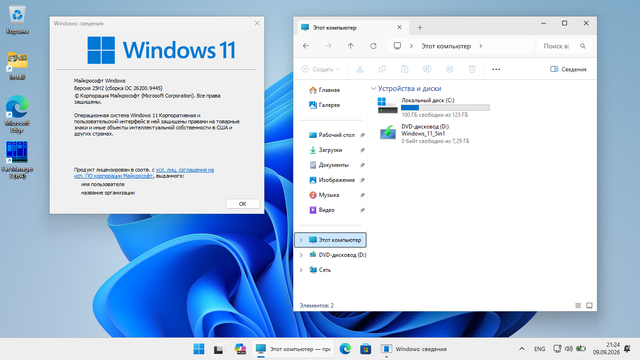Screen dimensions: 640x360
Task: Click the network icon in system tray
Action: (557, 349)
